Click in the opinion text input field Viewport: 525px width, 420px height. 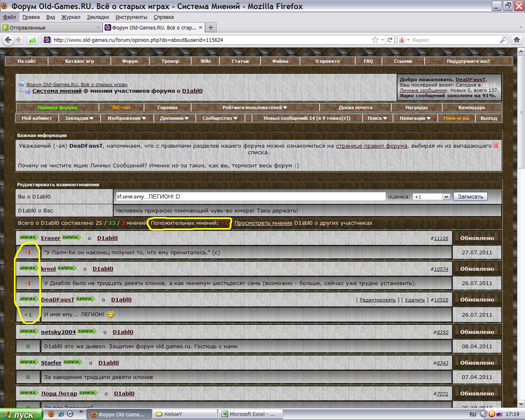[x=251, y=197]
